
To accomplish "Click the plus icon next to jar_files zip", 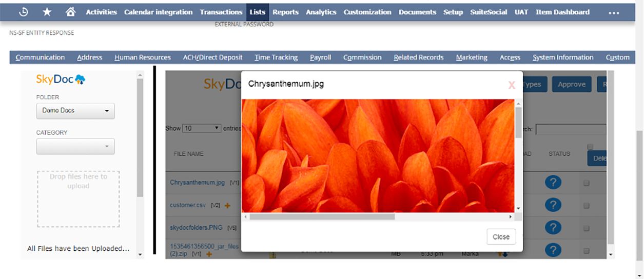I will 209,254.
